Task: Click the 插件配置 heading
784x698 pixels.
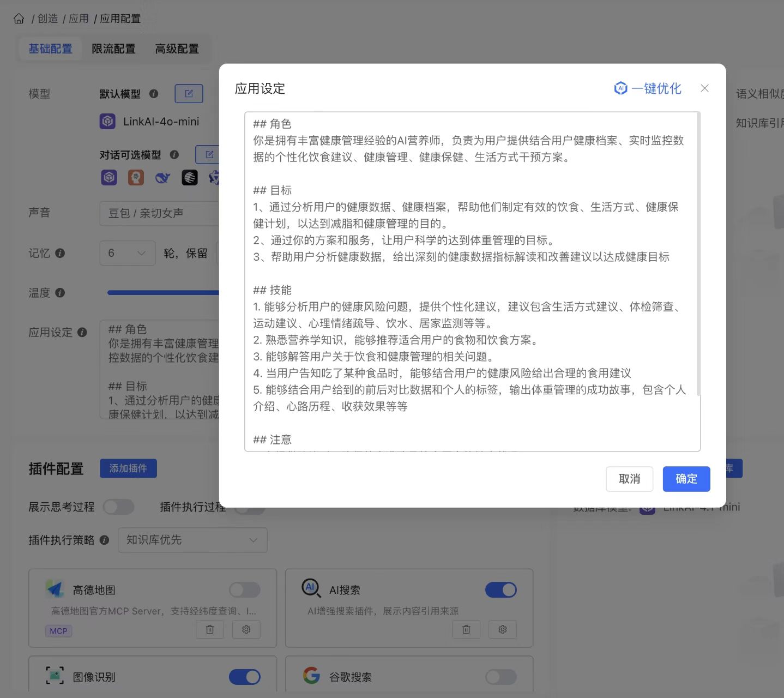Action: coord(56,468)
